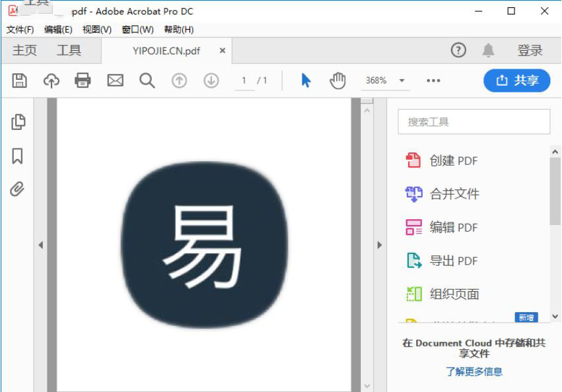Screen dimensions: 562x392
Task: Expand more tools ellipsis menu
Action: [x=433, y=81]
